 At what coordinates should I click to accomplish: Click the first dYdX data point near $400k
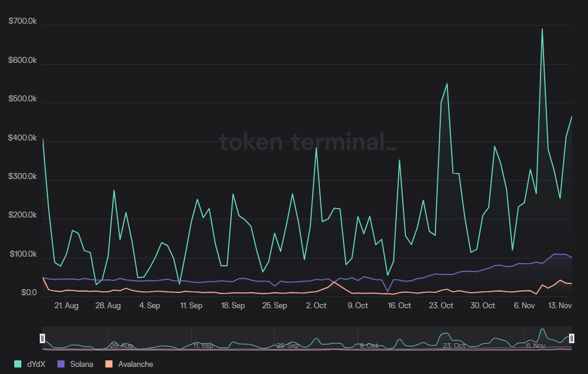(43, 139)
